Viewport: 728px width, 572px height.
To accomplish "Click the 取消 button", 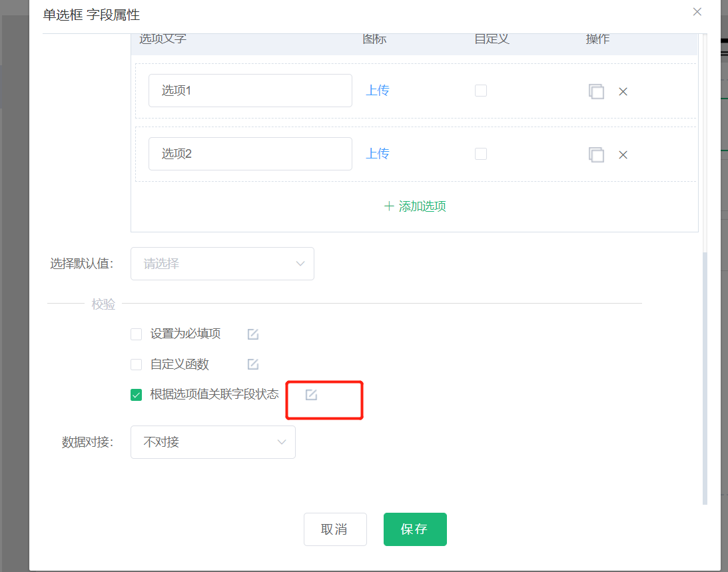I will [x=335, y=529].
